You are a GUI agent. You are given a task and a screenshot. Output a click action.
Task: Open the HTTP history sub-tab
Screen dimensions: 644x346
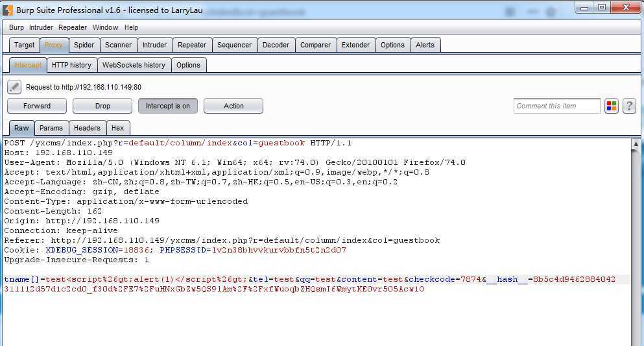click(x=72, y=65)
